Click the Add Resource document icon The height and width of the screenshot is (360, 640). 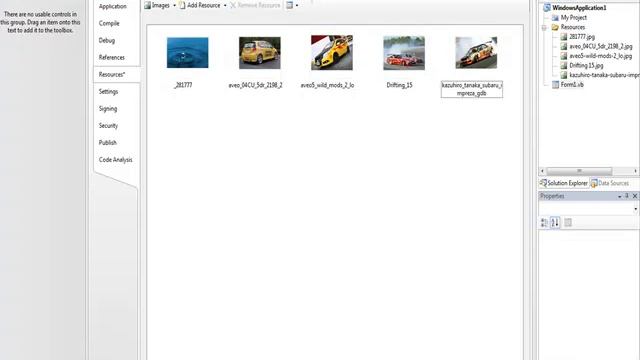coord(182,5)
